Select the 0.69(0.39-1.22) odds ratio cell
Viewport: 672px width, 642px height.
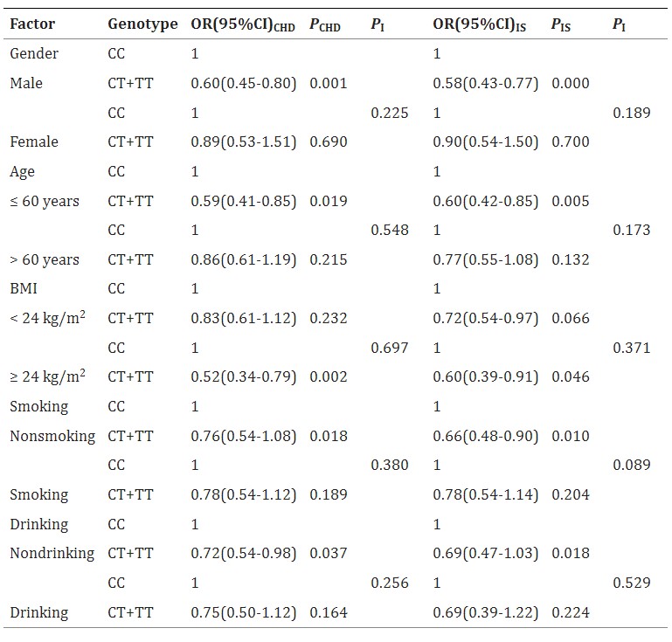coord(486,612)
